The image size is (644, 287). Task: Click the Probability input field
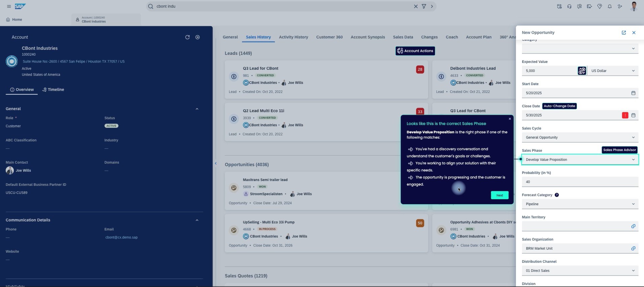click(x=579, y=182)
